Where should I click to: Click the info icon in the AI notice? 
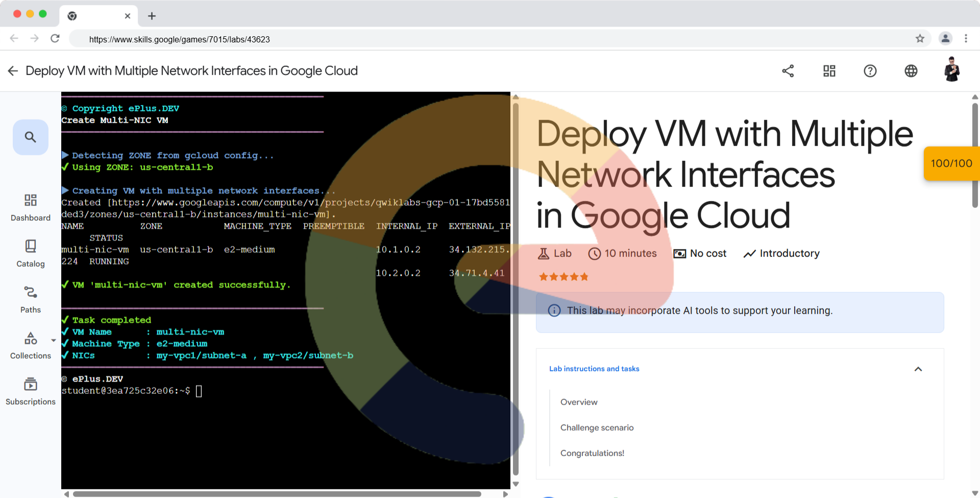[554, 311]
